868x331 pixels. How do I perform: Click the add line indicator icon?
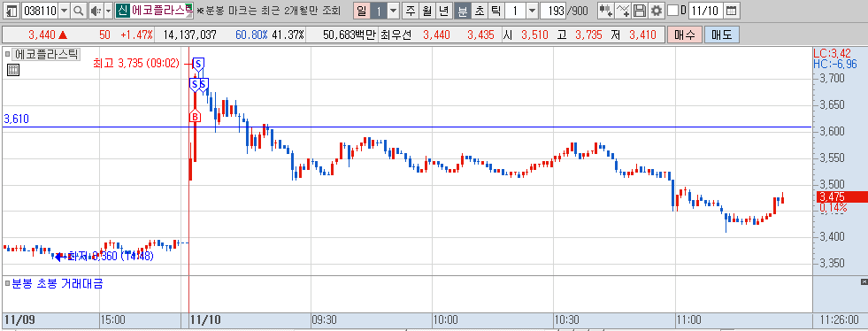pyautogui.click(x=623, y=11)
